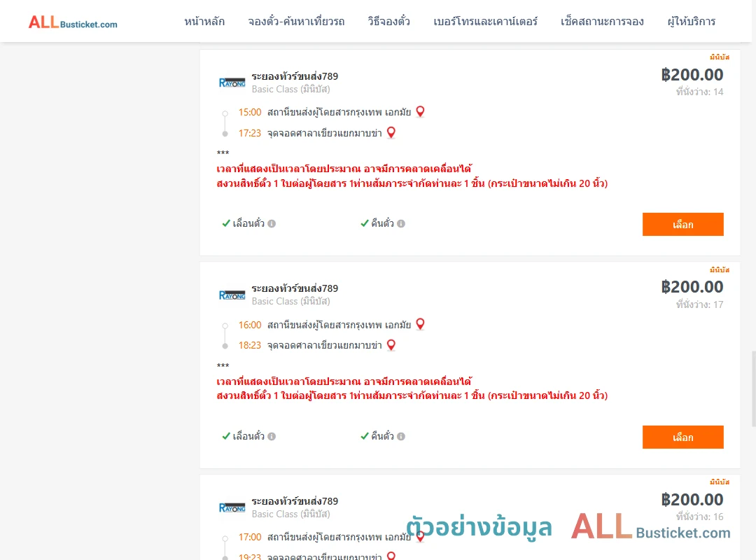Viewport: 756px width, 560px height.
Task: Click มินิบัส tag on 17:00 trip card
Action: [720, 482]
